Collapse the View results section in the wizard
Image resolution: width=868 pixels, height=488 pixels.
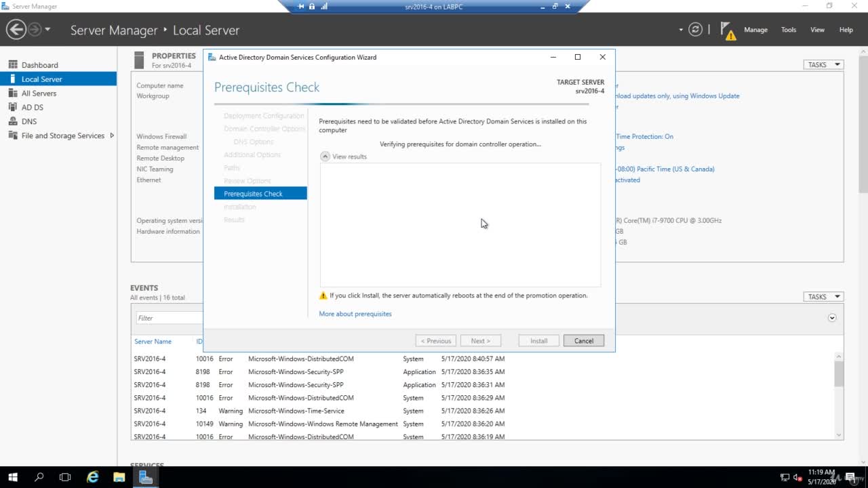pos(325,157)
